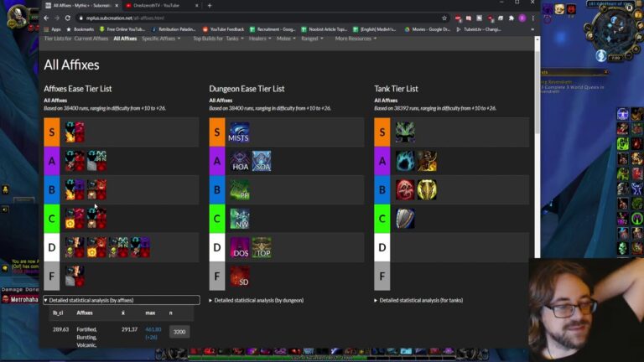644x362 pixels.
Task: Open the Healers builds dropdown
Action: (x=260, y=39)
